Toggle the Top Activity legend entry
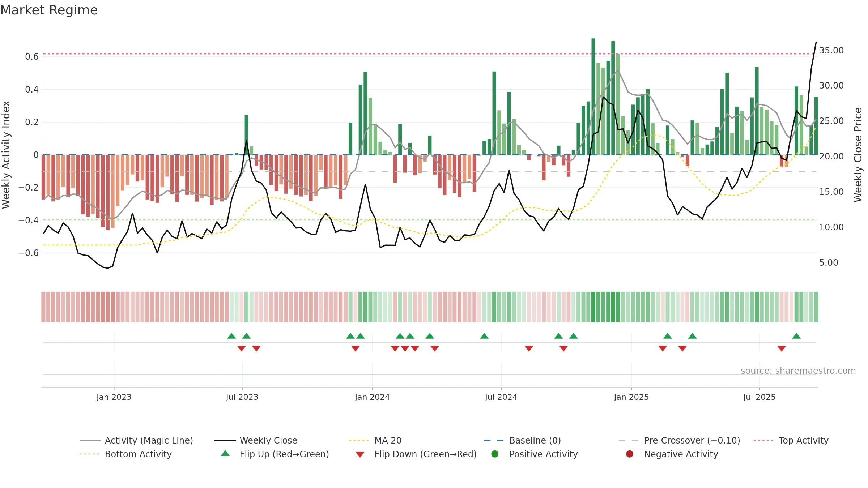This screenshot has width=868, height=488. pyautogui.click(x=791, y=440)
